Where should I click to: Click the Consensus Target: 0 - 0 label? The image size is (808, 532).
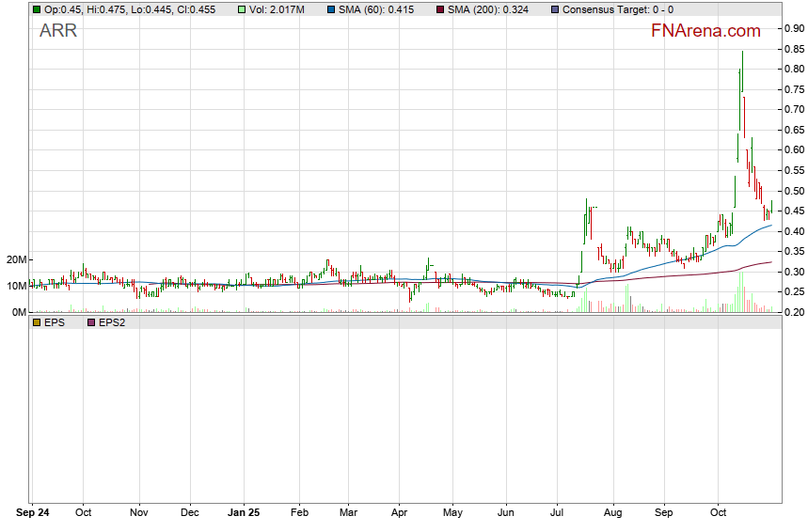point(617,9)
